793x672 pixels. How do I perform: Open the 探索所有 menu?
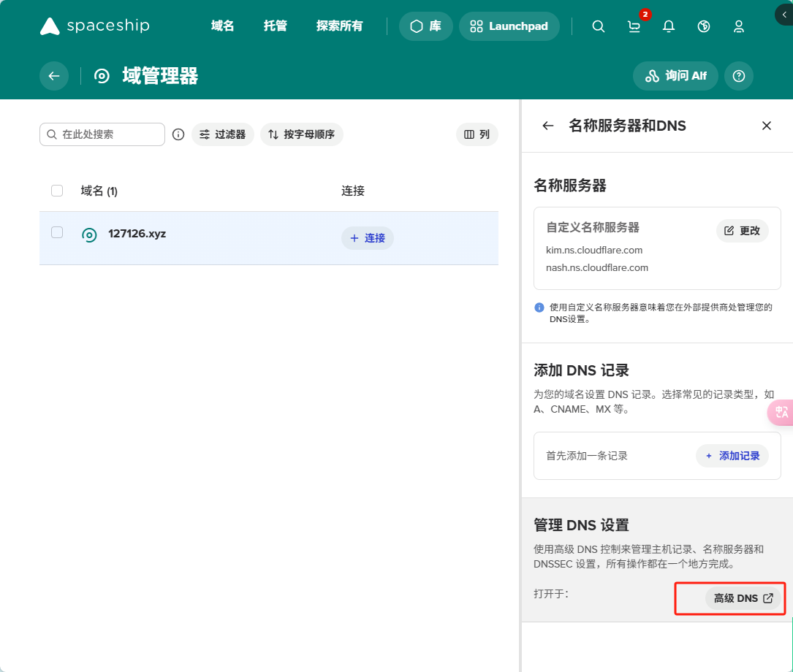[339, 26]
